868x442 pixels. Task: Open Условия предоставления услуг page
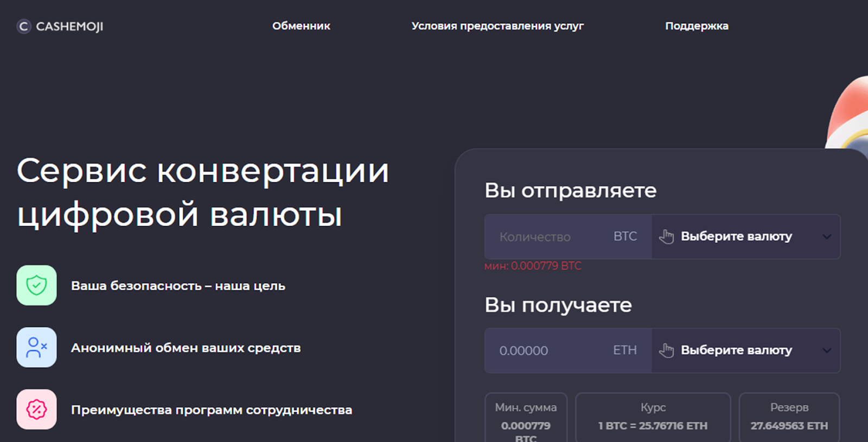[497, 26]
